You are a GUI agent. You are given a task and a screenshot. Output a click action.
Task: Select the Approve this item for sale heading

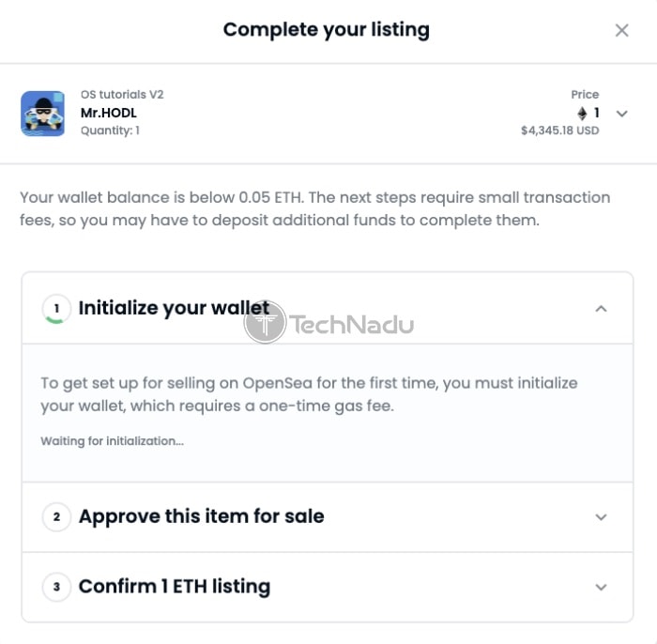pyautogui.click(x=202, y=516)
